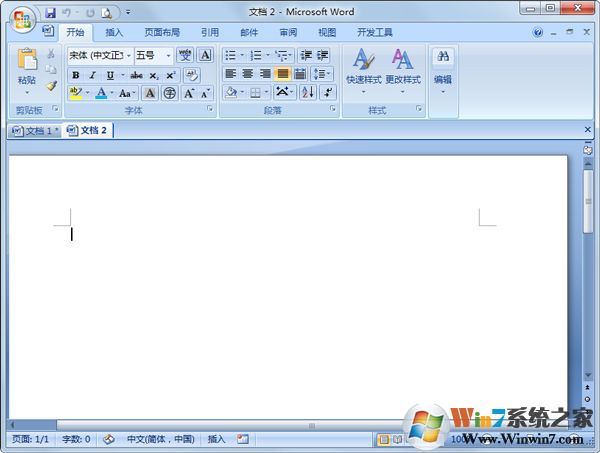Save document using quick access toolbar icon
The height and width of the screenshot is (453, 600).
coord(51,13)
